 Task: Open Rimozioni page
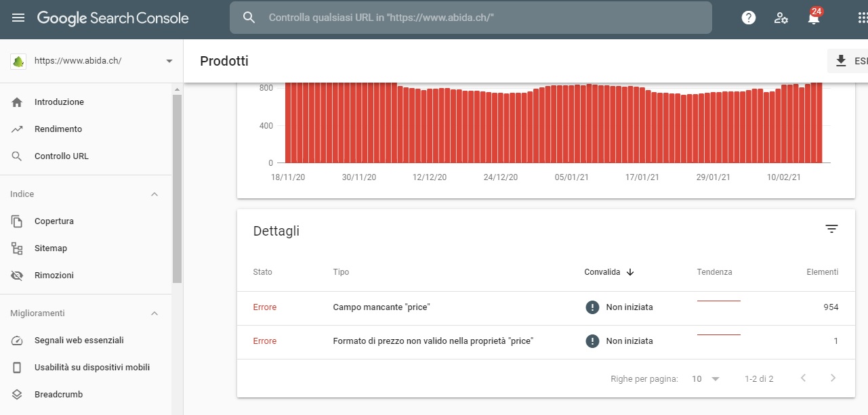pos(54,276)
